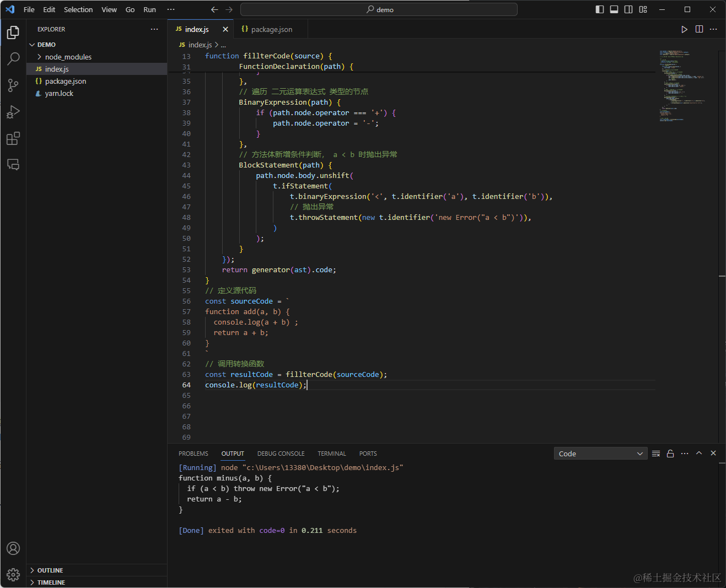Open the Selection menu
The width and height of the screenshot is (726, 588).
78,9
